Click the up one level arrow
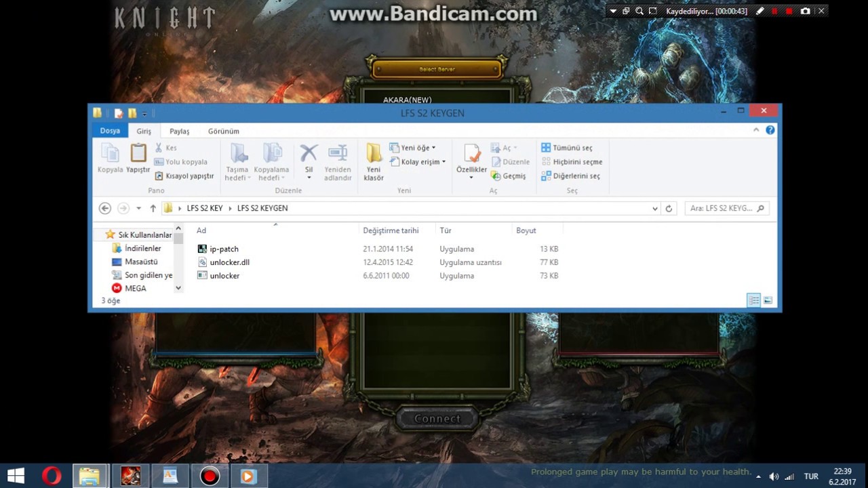The width and height of the screenshot is (868, 488). 153,209
